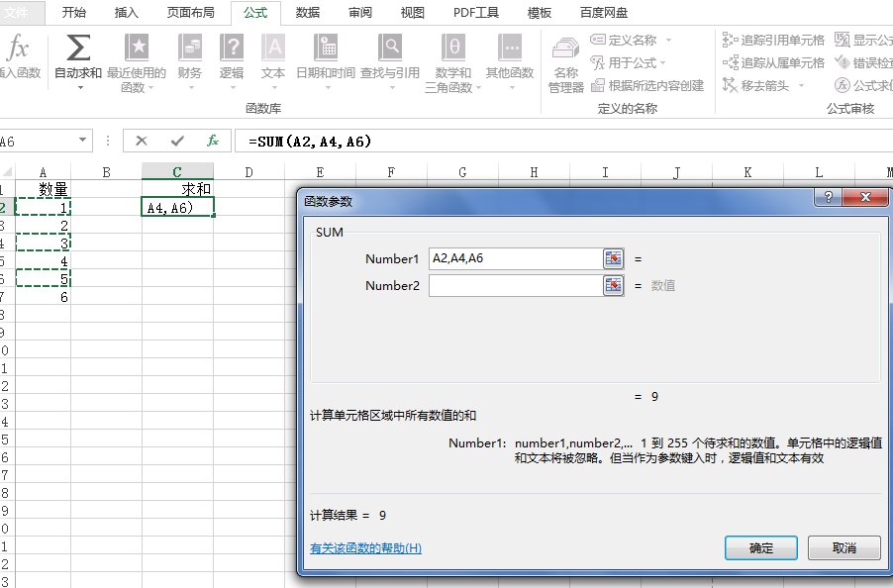Expand the More Functions dropdown arrow

point(512,88)
